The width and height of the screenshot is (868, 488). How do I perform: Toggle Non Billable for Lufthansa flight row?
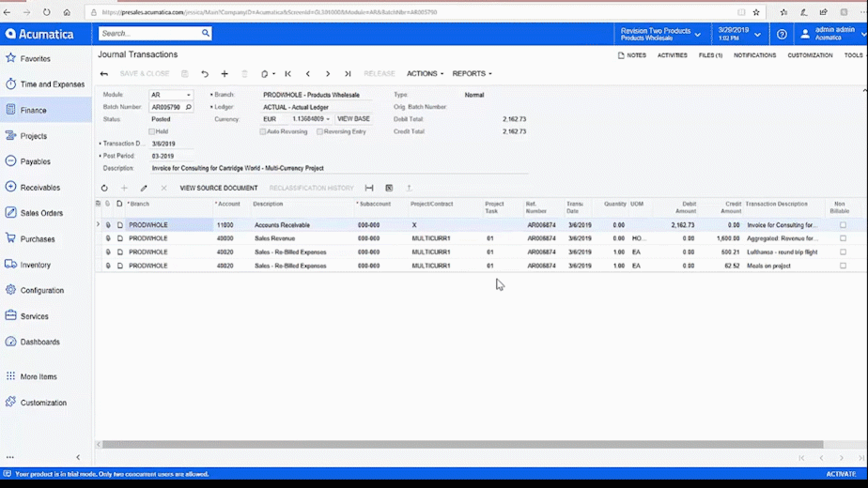(x=843, y=252)
